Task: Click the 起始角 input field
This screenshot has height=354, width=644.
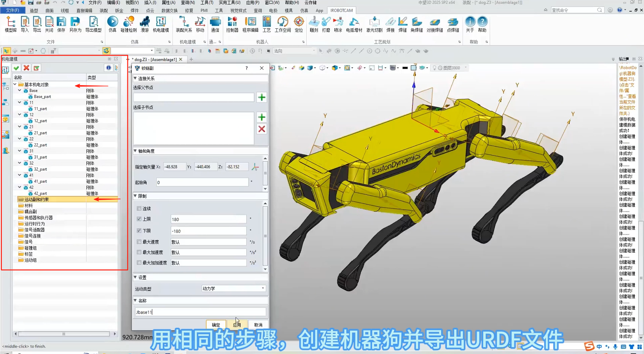Action: click(x=202, y=182)
